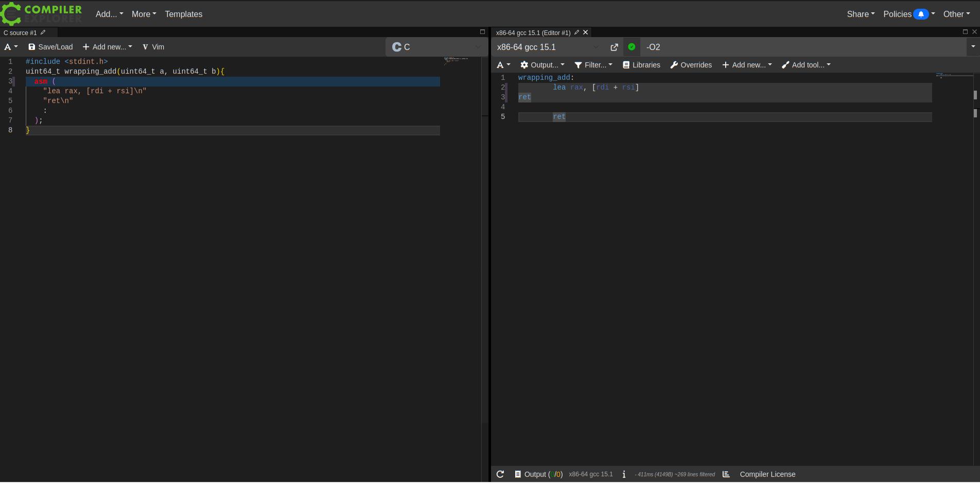Click the asm keyword on line 3
The height and width of the screenshot is (484, 980).
tap(41, 81)
